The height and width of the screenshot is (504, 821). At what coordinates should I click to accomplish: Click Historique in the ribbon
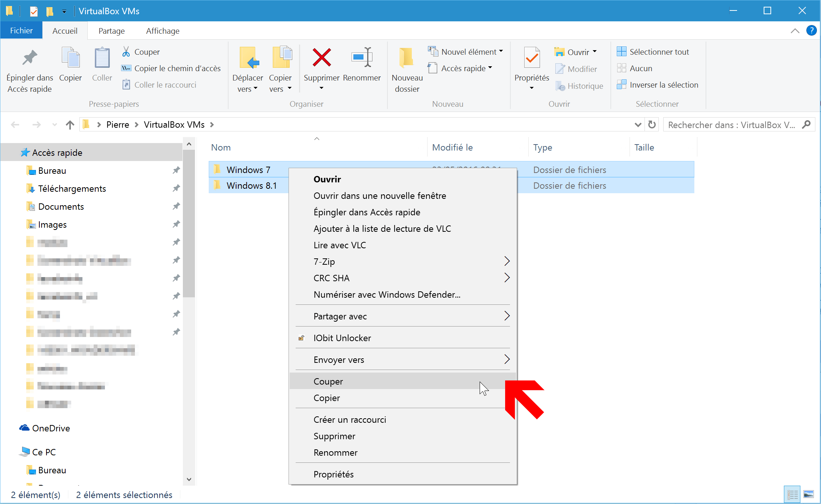579,86
